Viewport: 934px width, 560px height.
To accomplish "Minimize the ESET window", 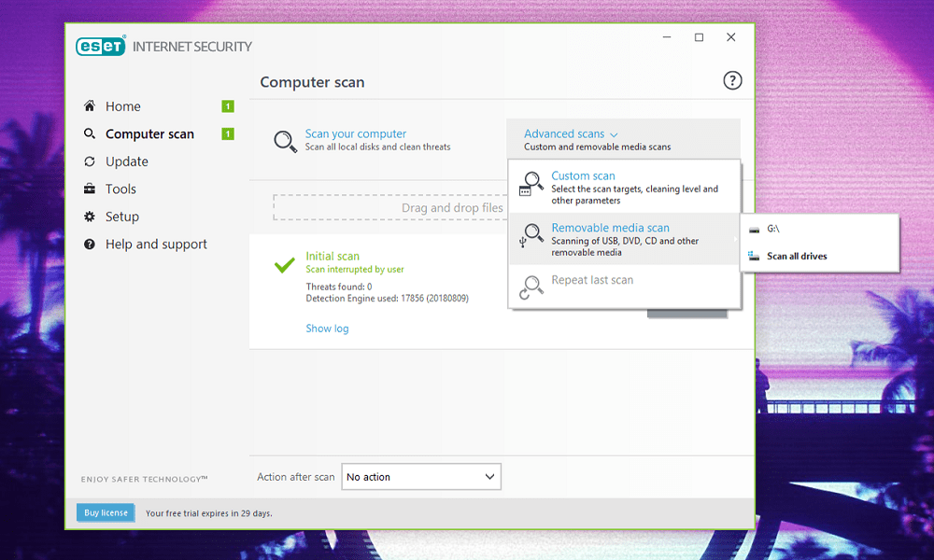I will tap(667, 37).
